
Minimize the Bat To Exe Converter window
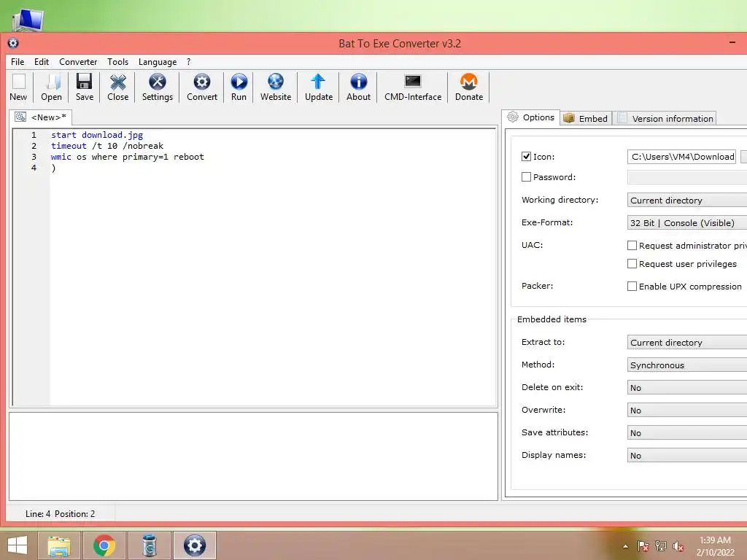732,42
